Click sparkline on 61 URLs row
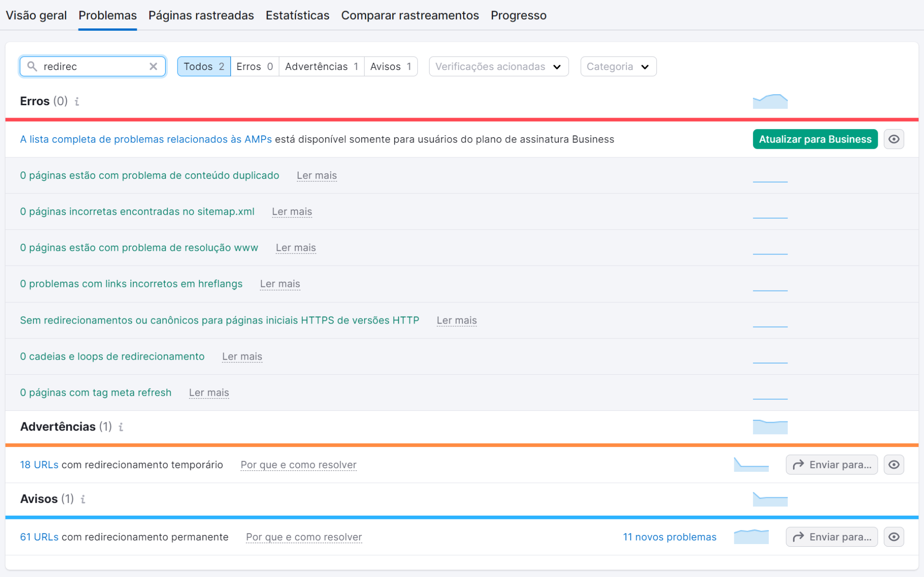 point(751,537)
